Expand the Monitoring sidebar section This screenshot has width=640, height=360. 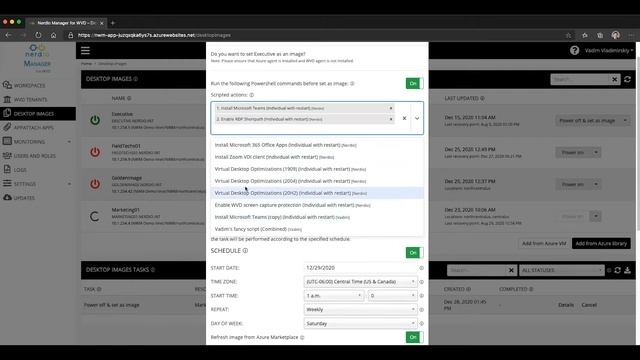[x=36, y=142]
